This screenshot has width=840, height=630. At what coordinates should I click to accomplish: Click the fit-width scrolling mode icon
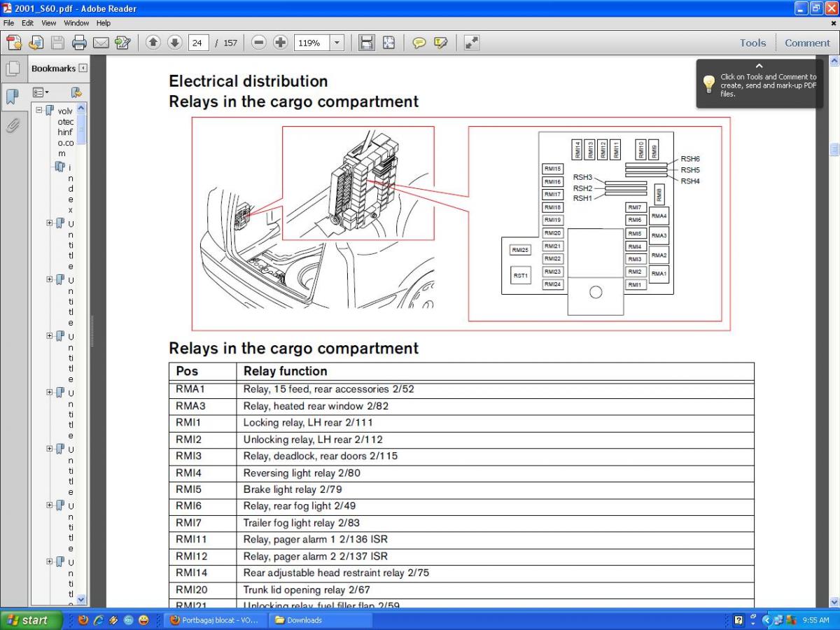click(366, 43)
